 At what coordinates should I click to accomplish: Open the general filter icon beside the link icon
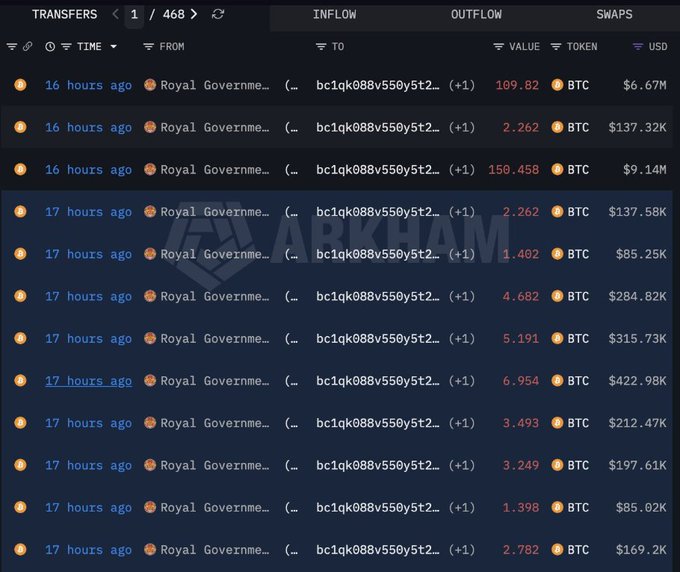coord(12,46)
